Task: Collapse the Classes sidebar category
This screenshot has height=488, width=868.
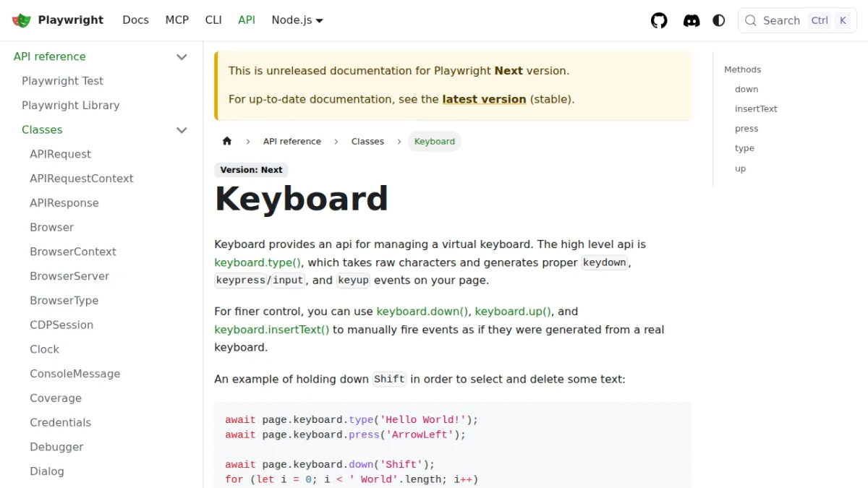Action: coord(182,130)
